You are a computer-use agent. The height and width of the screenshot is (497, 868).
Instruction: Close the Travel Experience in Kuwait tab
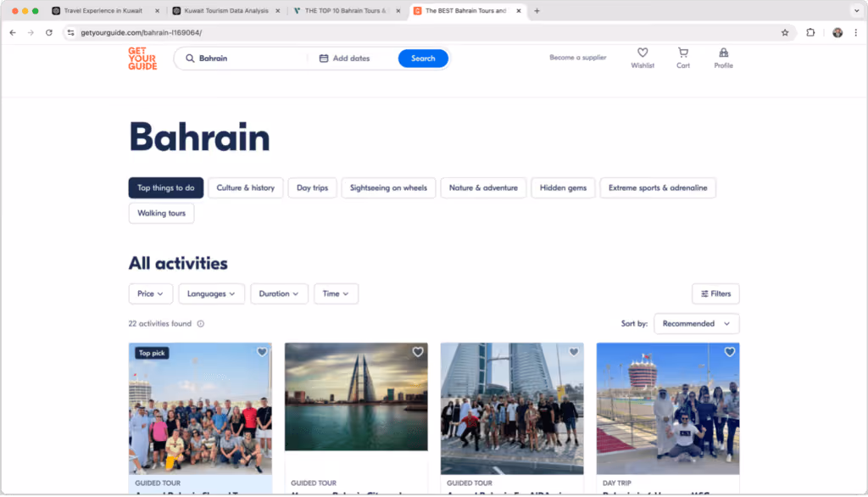(157, 10)
